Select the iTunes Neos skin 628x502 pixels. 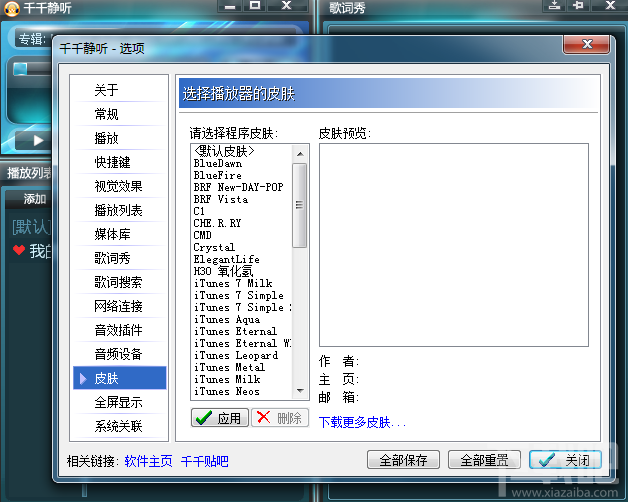pyautogui.click(x=242, y=391)
